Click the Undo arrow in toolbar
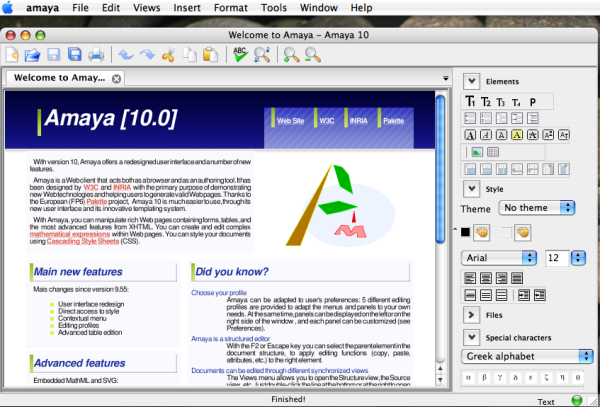Viewport: 600px width, 407px height. tap(124, 56)
